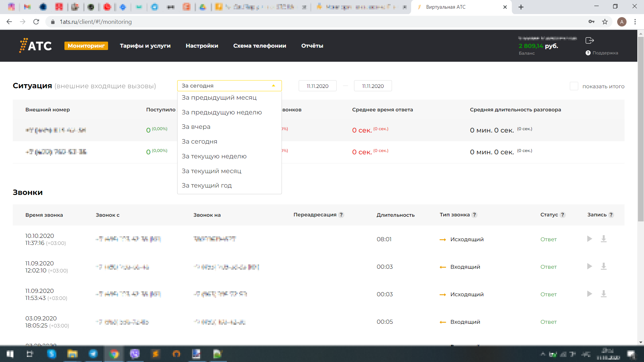Download recording of 10.10.2020 call
The image size is (644, 362).
pyautogui.click(x=603, y=239)
